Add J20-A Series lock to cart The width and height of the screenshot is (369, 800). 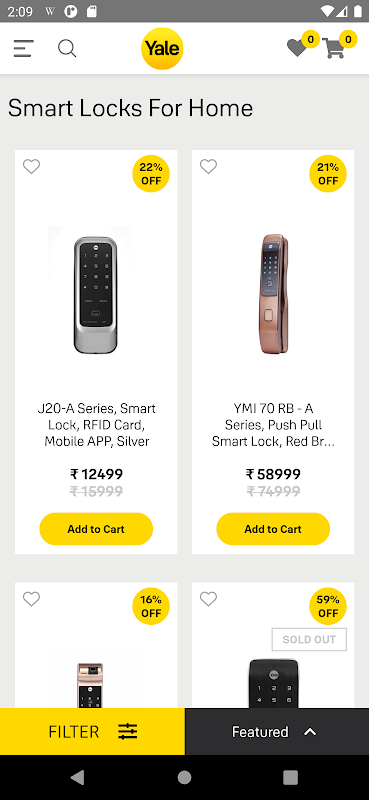click(96, 529)
